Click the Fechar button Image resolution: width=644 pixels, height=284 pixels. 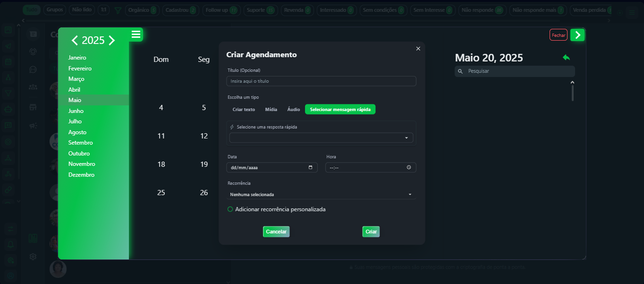click(x=558, y=35)
